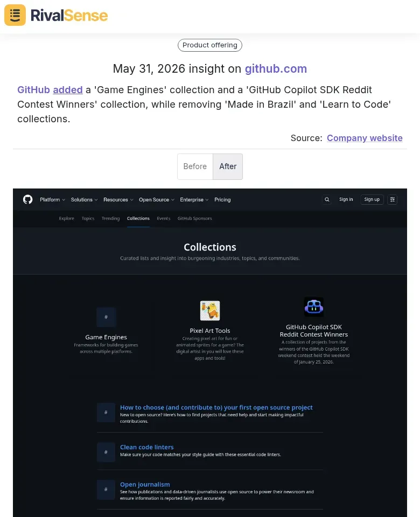The width and height of the screenshot is (420, 517).
Task: Switch to the Explore tab
Action: point(67,218)
